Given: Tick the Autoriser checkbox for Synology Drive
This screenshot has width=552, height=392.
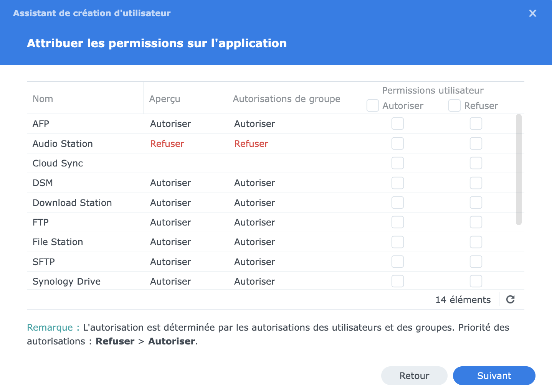Looking at the screenshot, I should click(398, 281).
